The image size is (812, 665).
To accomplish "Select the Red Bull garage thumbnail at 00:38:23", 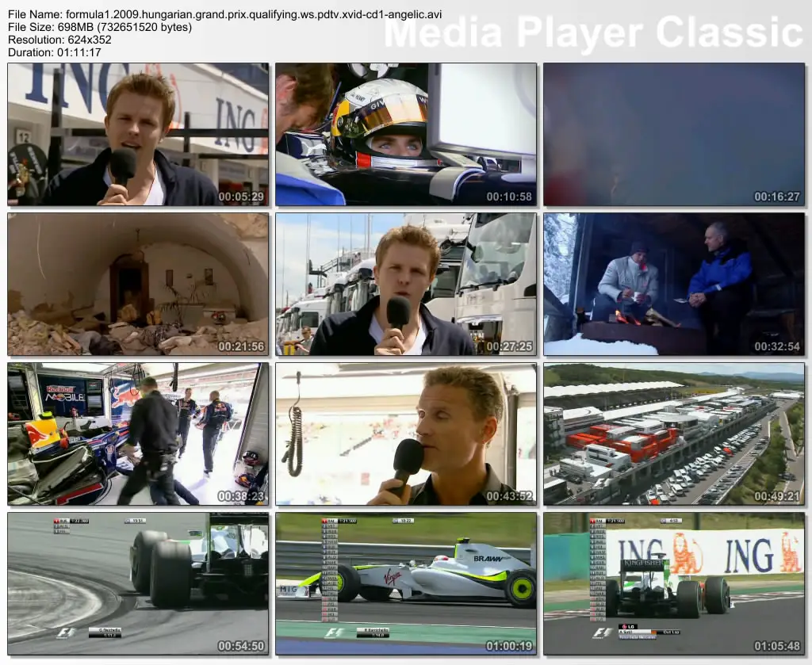I will click(x=138, y=434).
